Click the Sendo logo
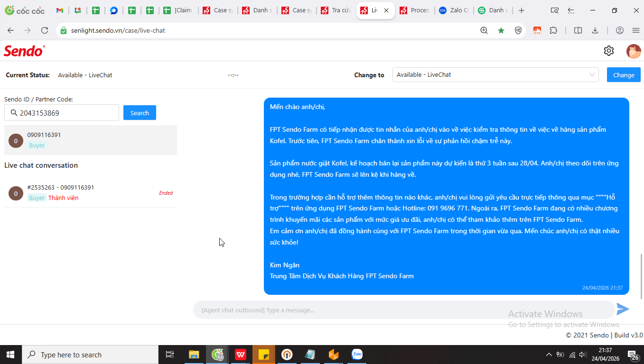Viewport: 644px width, 364px height. pos(25,51)
